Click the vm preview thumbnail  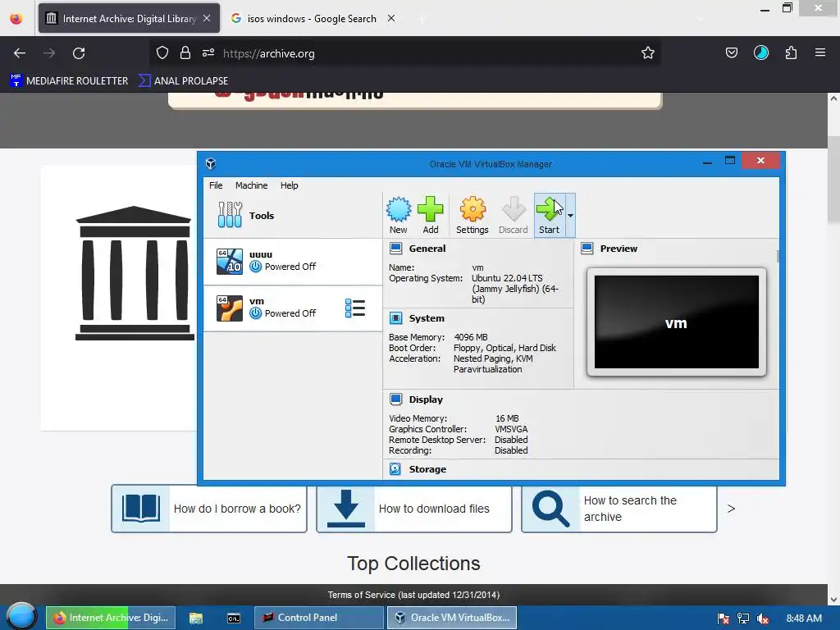[x=677, y=322]
